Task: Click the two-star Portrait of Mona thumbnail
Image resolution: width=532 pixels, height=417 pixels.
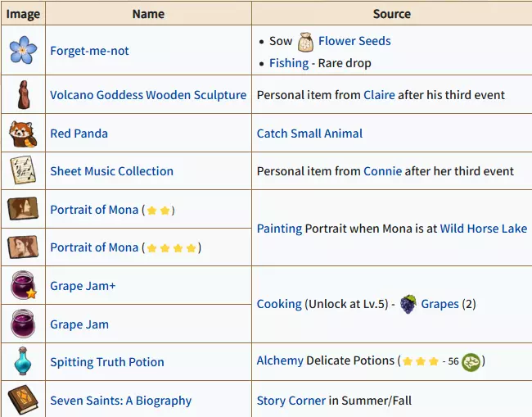Action: pos(22,209)
